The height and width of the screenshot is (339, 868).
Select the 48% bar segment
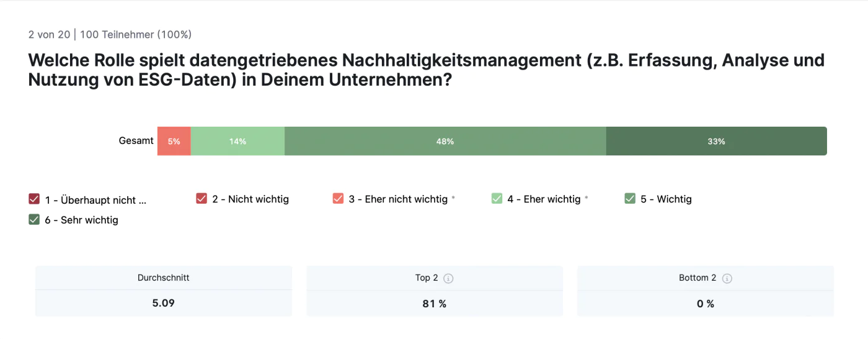click(x=445, y=141)
